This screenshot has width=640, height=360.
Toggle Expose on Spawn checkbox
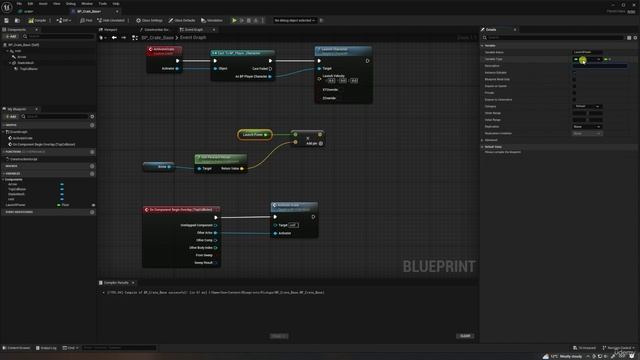click(574, 86)
